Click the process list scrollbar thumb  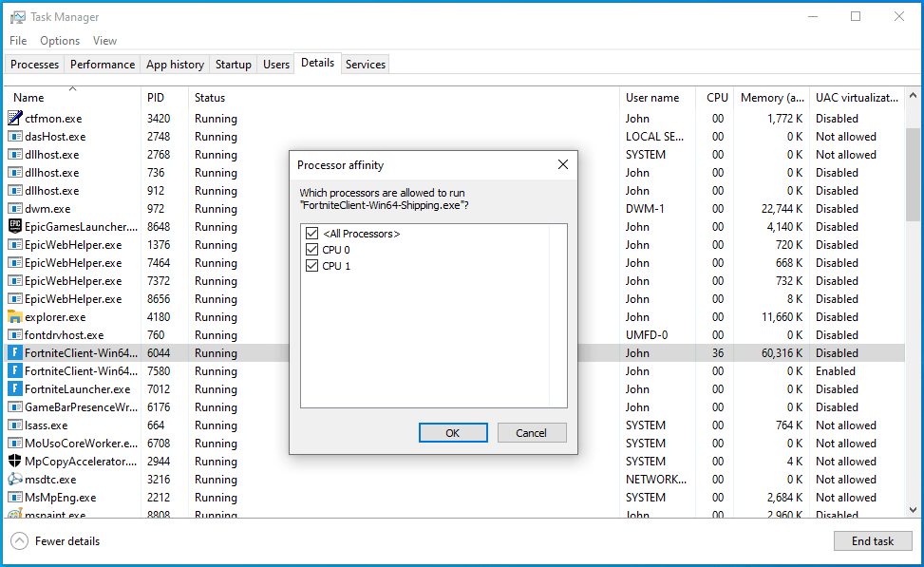coord(913,175)
